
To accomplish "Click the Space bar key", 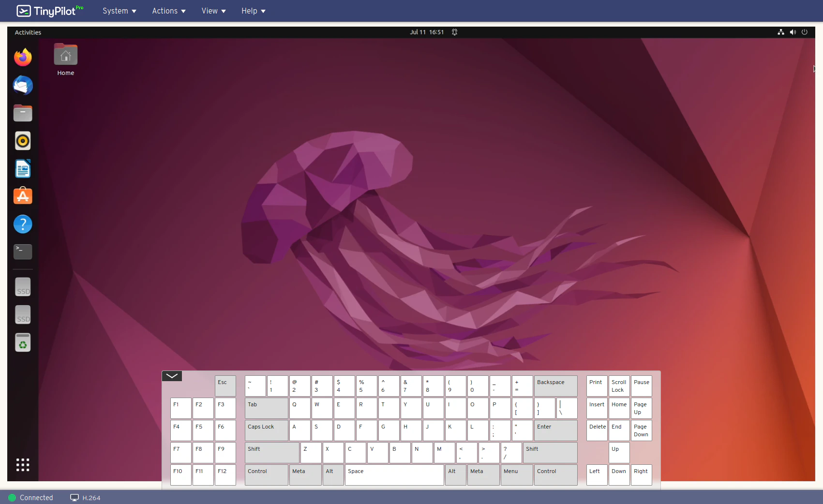I will point(394,475).
